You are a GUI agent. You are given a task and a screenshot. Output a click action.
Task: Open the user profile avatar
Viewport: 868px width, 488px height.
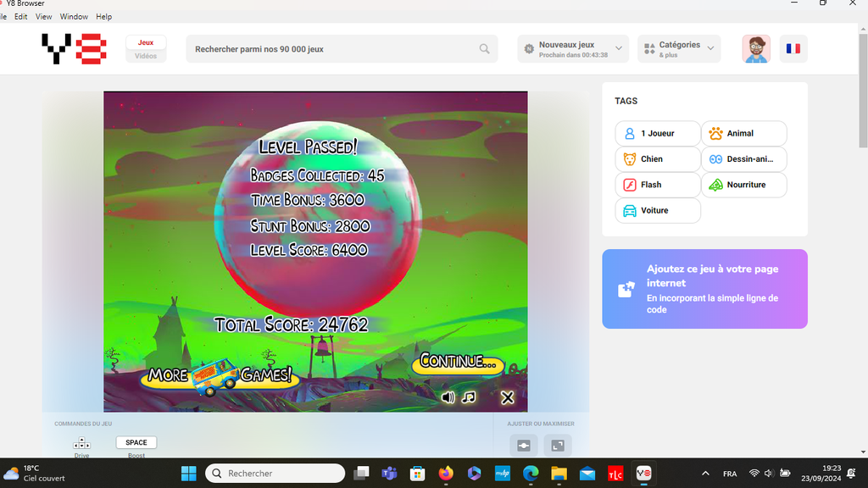point(756,49)
